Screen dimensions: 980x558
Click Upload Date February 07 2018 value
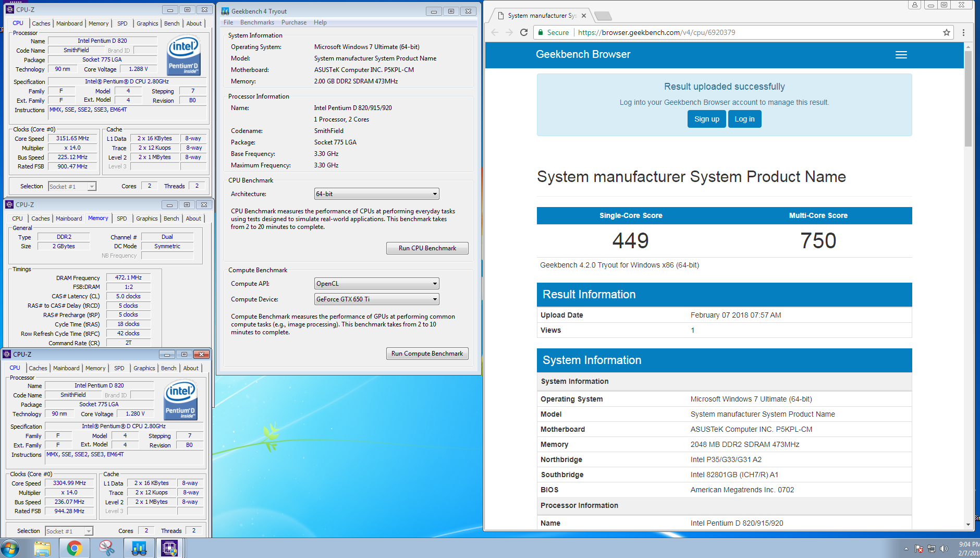736,315
